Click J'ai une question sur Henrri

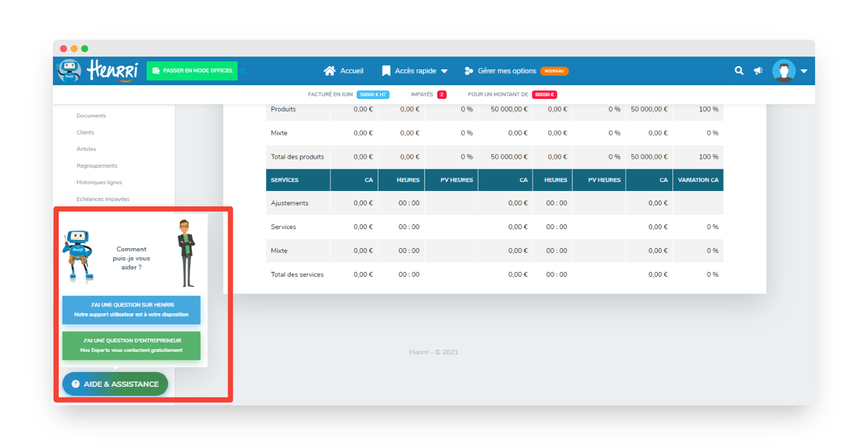click(131, 310)
